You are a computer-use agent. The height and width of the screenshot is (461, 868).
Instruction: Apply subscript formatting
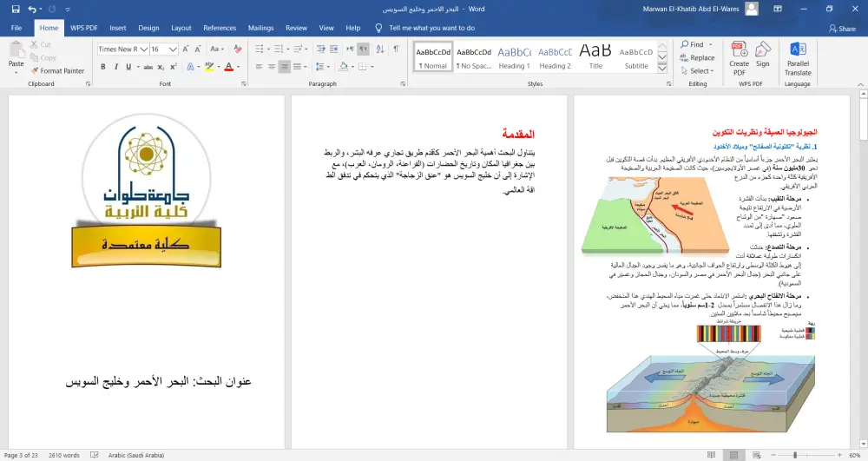point(161,67)
